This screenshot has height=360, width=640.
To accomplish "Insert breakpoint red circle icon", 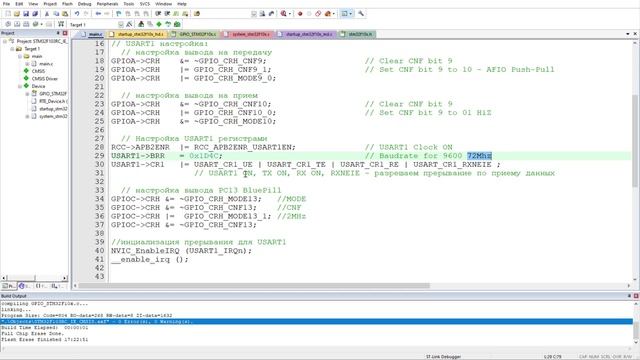I will coord(300,14).
